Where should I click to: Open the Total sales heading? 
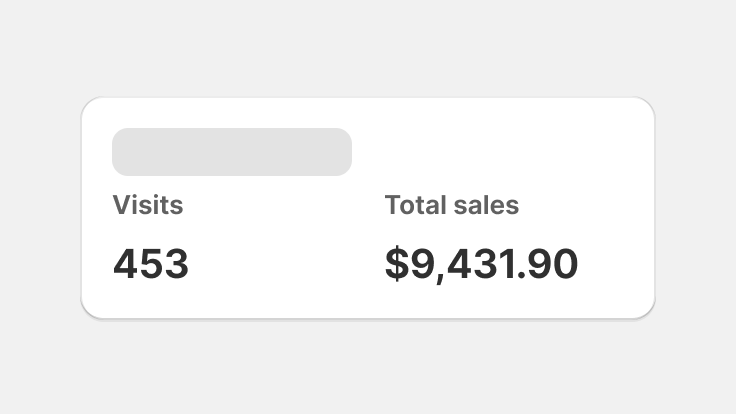[452, 205]
